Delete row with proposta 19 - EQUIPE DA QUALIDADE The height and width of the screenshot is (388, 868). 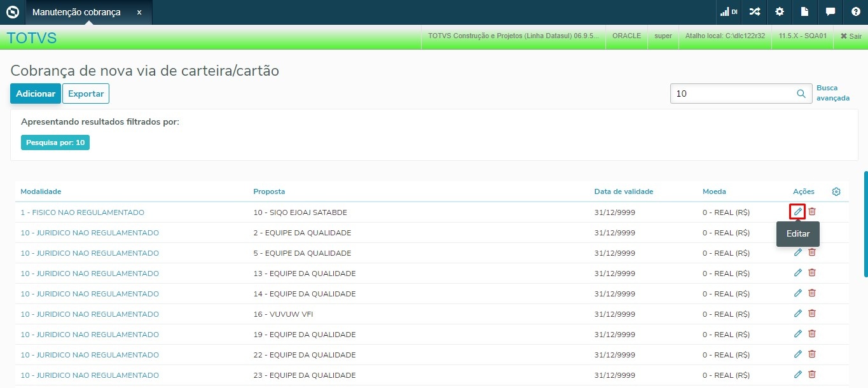pyautogui.click(x=812, y=334)
